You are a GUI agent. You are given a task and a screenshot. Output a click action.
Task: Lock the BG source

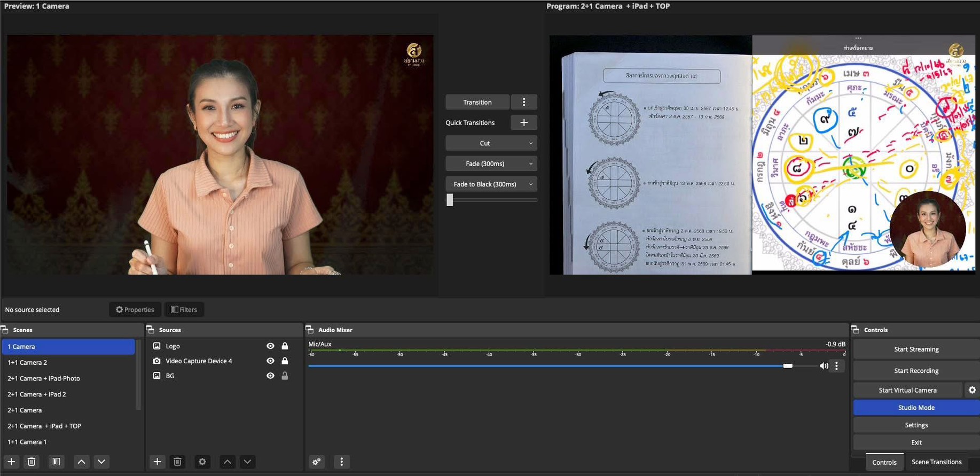click(x=285, y=376)
